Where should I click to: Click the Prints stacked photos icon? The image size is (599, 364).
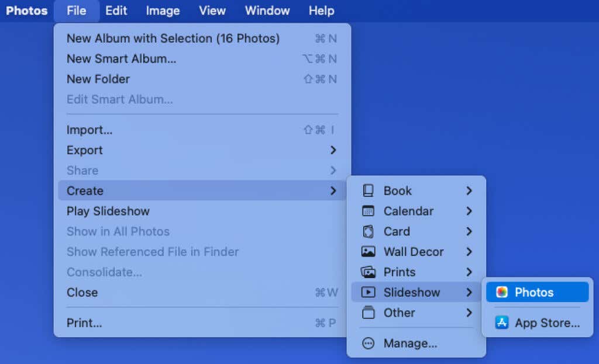(368, 272)
